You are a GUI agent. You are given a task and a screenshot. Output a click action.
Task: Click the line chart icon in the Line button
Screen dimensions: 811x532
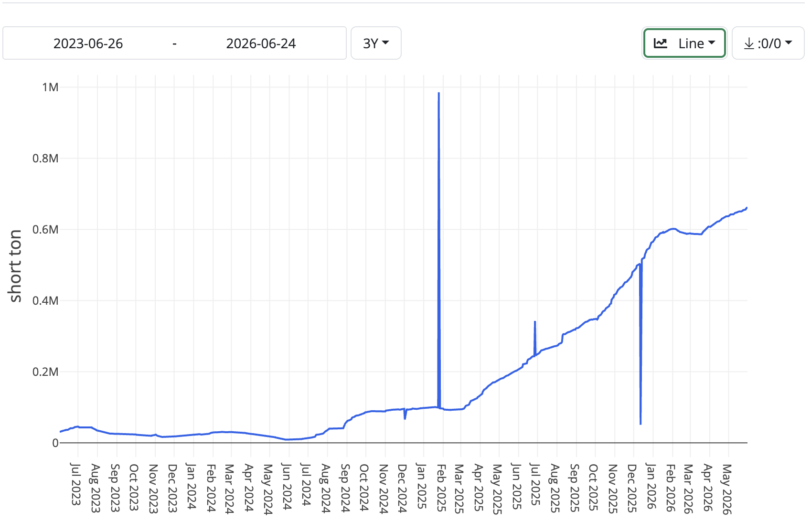coord(660,43)
